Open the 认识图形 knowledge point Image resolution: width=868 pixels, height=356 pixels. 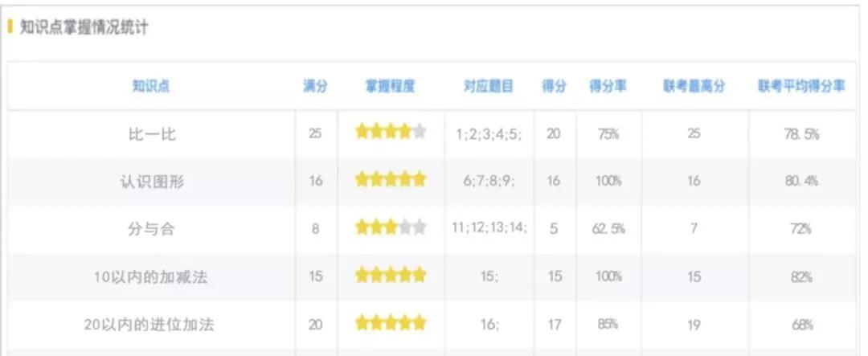point(151,182)
